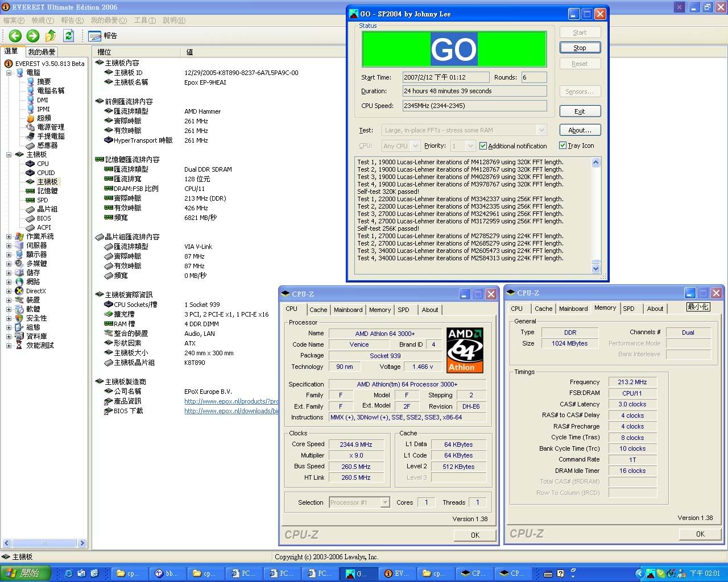Open the Processor #1 selection dropdown
This screenshot has width=728, height=582.
coord(385,502)
